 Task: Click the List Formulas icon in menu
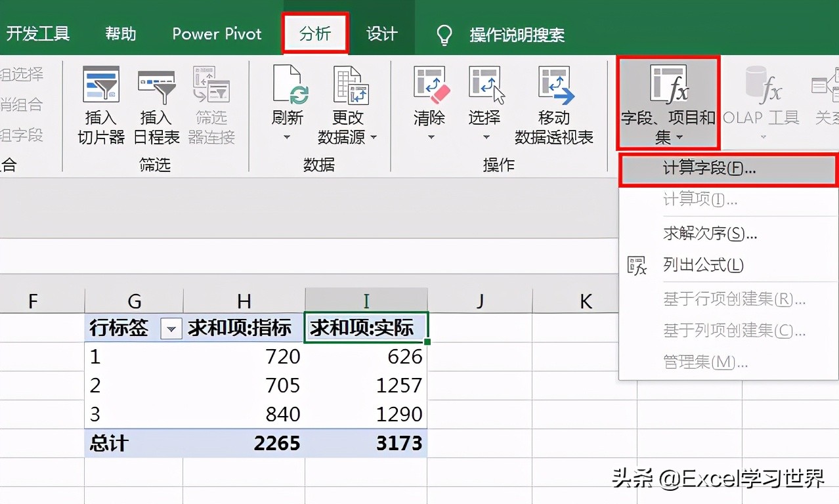point(637,265)
